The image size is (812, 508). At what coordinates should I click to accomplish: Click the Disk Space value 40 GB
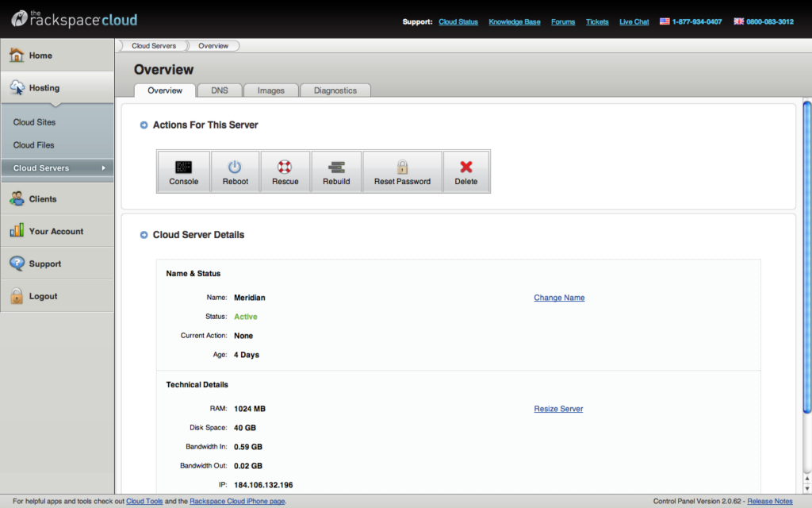[245, 428]
